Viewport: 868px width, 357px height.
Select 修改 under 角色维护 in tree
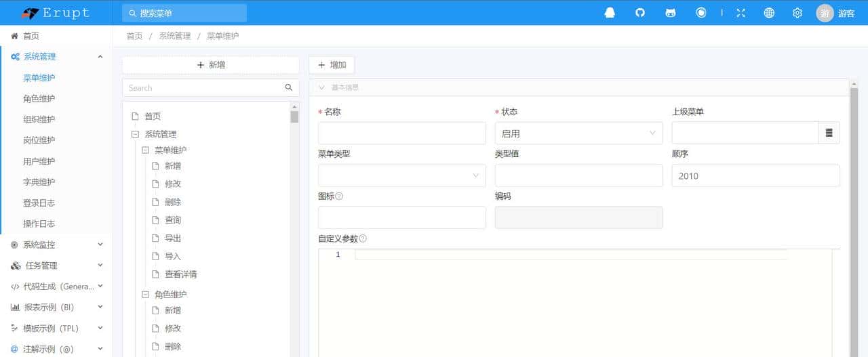click(x=173, y=328)
